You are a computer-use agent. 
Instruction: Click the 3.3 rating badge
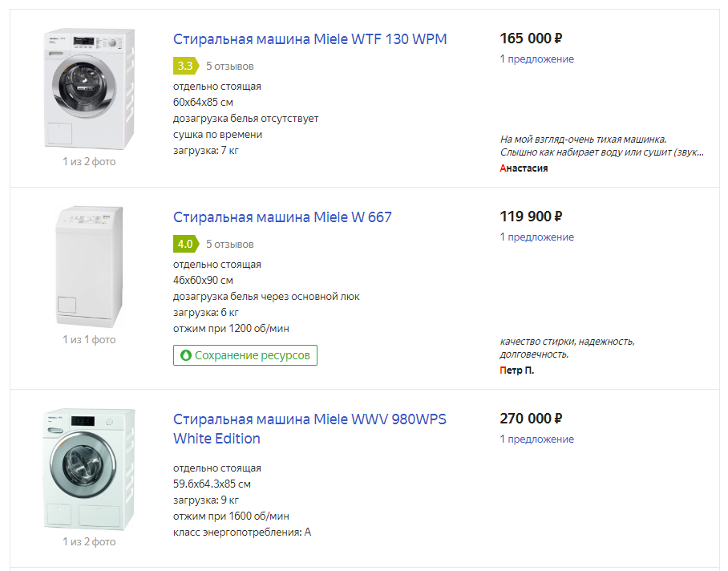pos(185,66)
